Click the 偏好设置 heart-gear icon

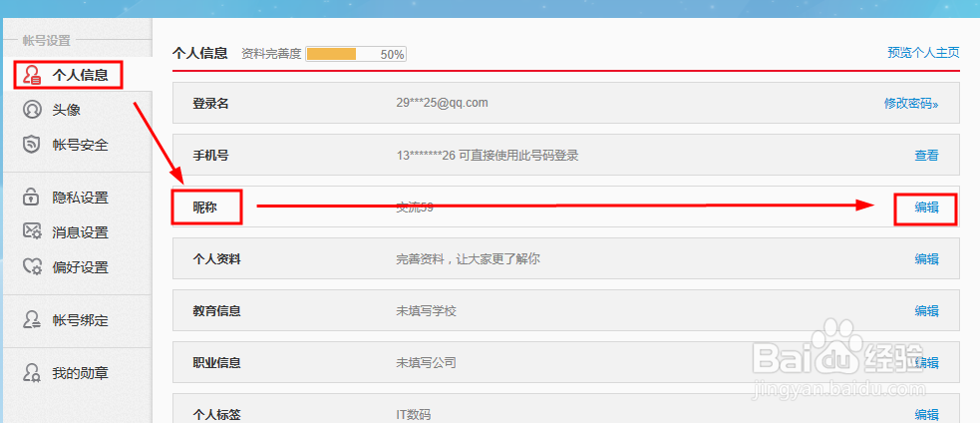[31, 267]
